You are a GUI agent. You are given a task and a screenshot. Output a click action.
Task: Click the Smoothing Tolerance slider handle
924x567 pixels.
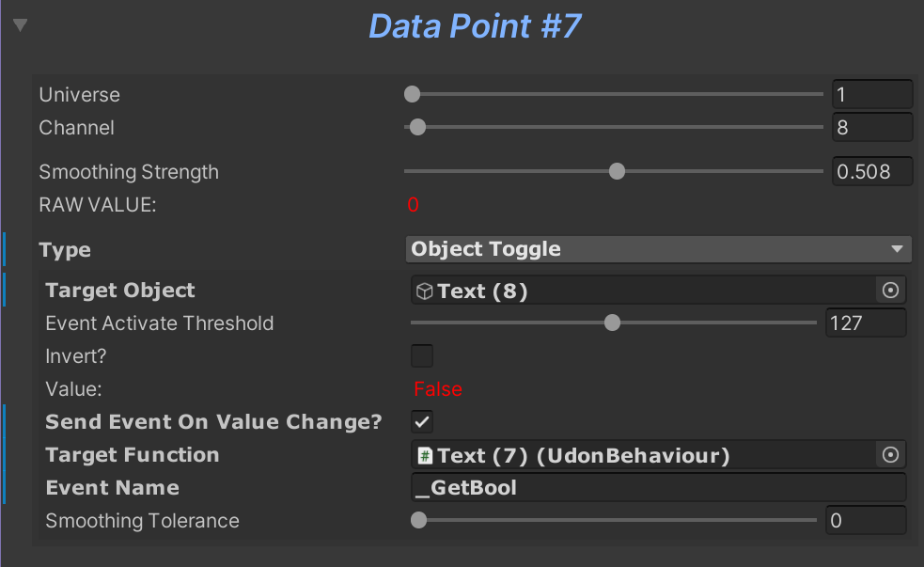pyautogui.click(x=418, y=520)
